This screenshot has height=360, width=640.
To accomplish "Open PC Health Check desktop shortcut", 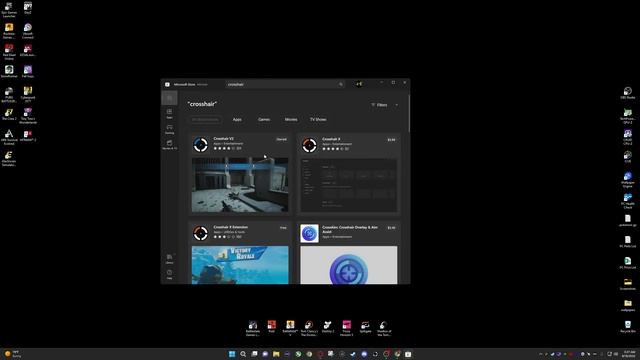I will 628,201.
